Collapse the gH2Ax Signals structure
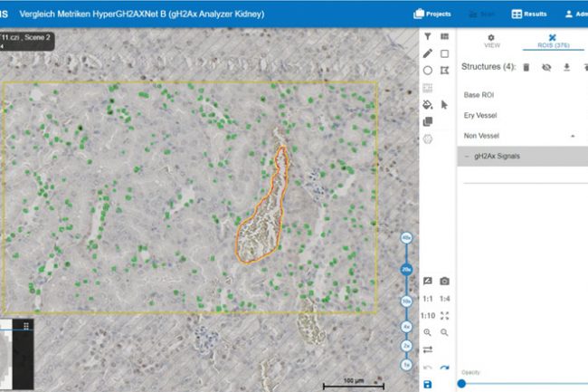This screenshot has height=392, width=588. point(467,157)
